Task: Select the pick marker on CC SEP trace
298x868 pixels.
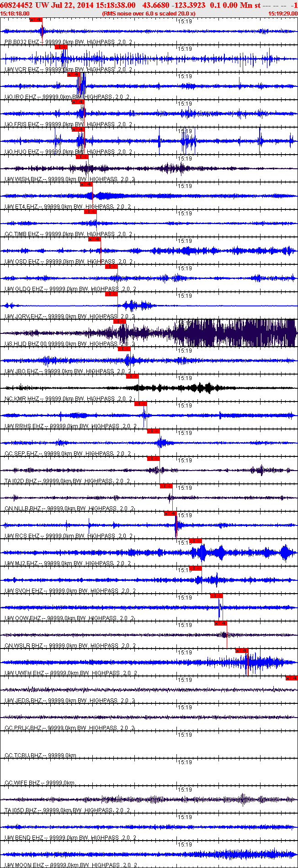Action: 154,431
